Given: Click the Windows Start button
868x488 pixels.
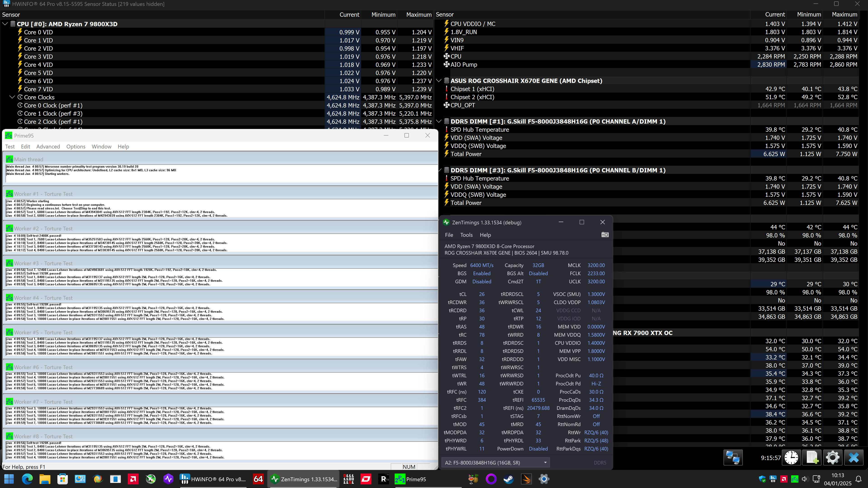Looking at the screenshot, I should (x=9, y=479).
